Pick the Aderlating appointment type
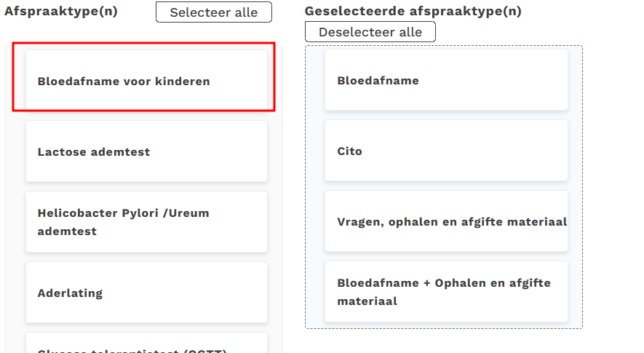This screenshot has width=644, height=353. coord(146,293)
